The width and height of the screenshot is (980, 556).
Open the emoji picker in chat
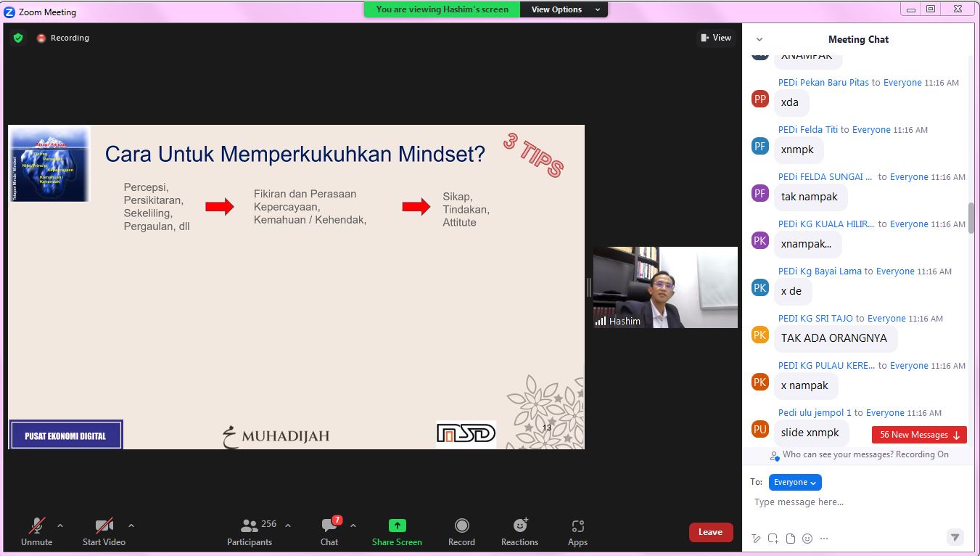tap(807, 539)
